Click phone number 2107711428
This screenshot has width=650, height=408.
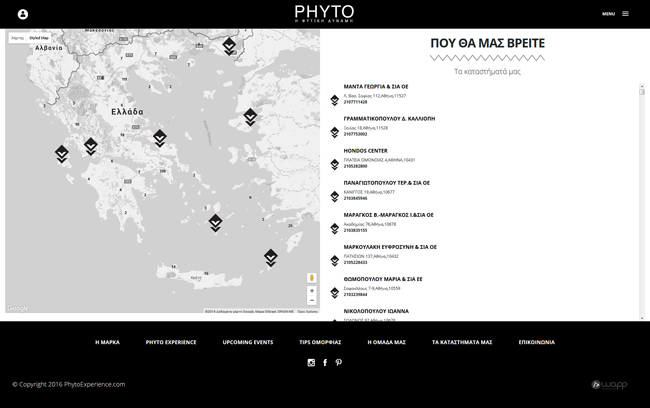pos(355,102)
